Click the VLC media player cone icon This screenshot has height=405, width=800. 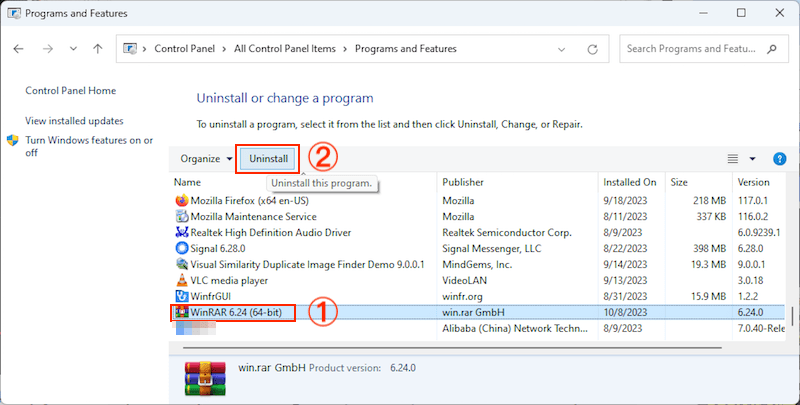pyautogui.click(x=182, y=280)
